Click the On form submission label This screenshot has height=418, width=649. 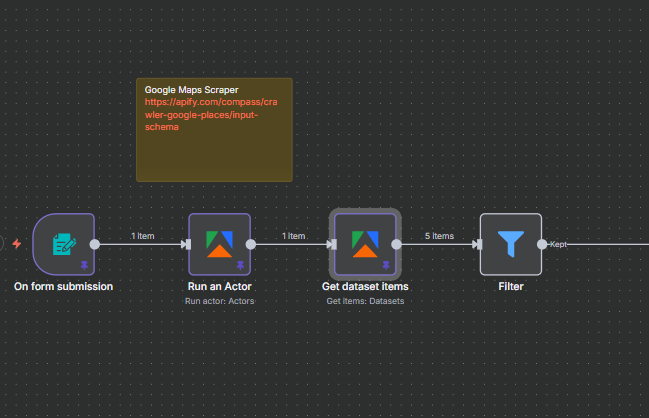pos(63,286)
